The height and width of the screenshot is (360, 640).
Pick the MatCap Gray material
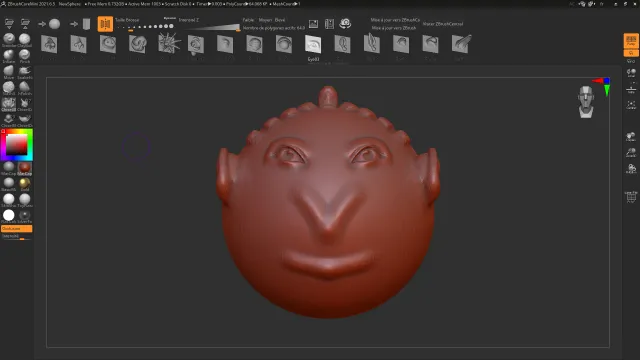9,168
